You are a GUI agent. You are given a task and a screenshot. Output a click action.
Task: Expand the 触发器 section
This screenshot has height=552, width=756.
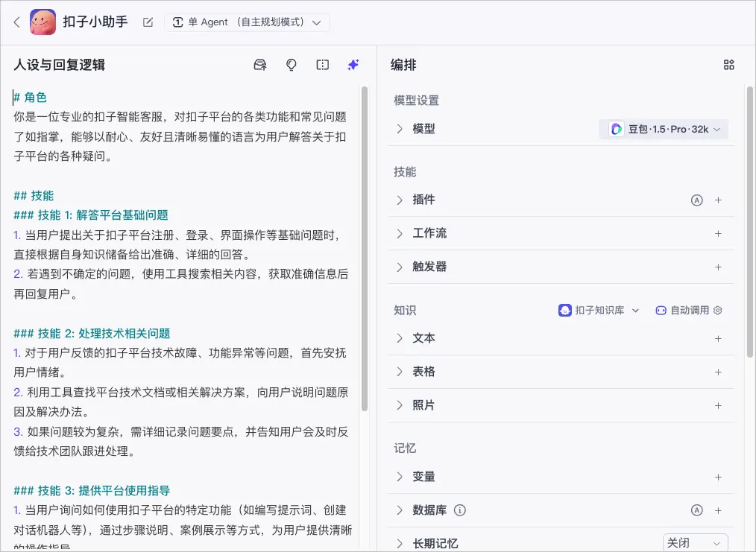399,267
